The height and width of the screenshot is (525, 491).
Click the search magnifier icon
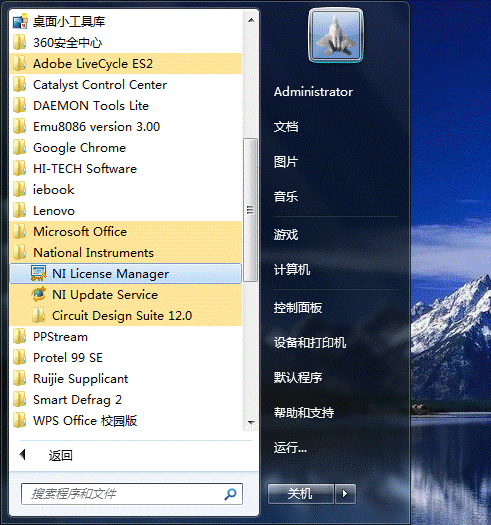pos(230,494)
